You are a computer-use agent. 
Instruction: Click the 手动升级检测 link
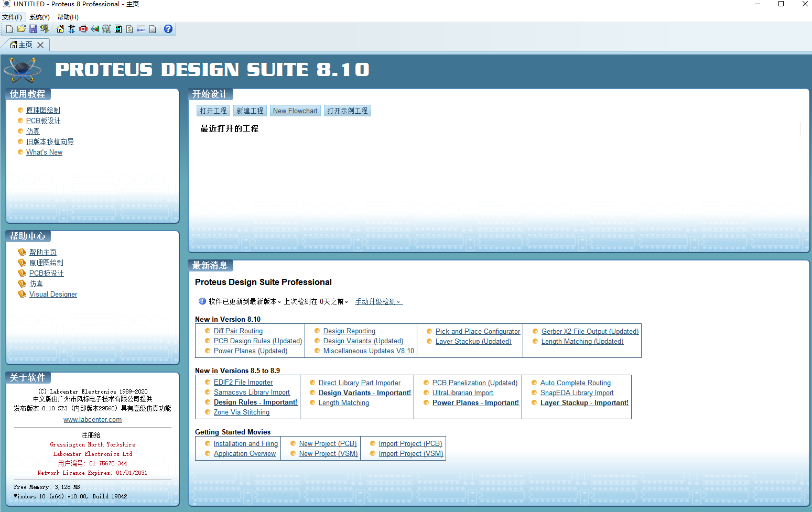click(378, 301)
